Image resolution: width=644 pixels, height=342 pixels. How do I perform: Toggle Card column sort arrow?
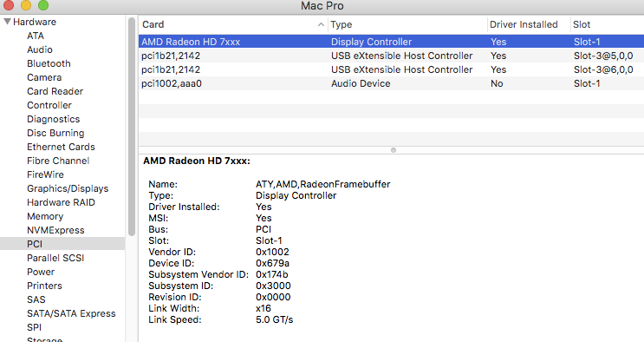point(321,24)
